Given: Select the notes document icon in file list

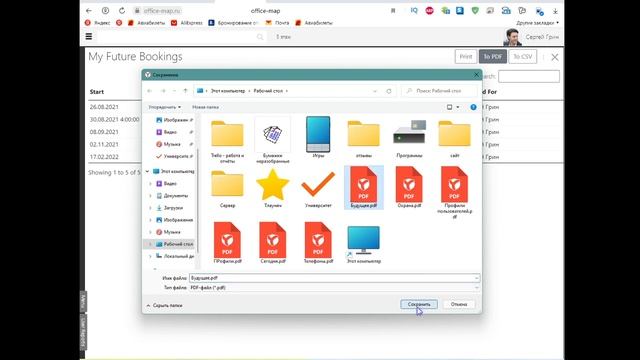Looking at the screenshot, I should [272, 141].
